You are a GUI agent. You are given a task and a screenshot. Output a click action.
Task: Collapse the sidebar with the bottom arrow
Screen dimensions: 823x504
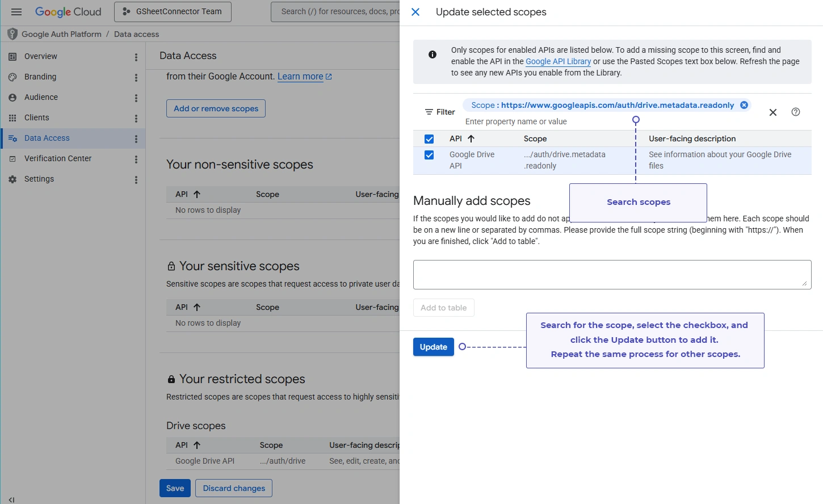pyautogui.click(x=11, y=499)
